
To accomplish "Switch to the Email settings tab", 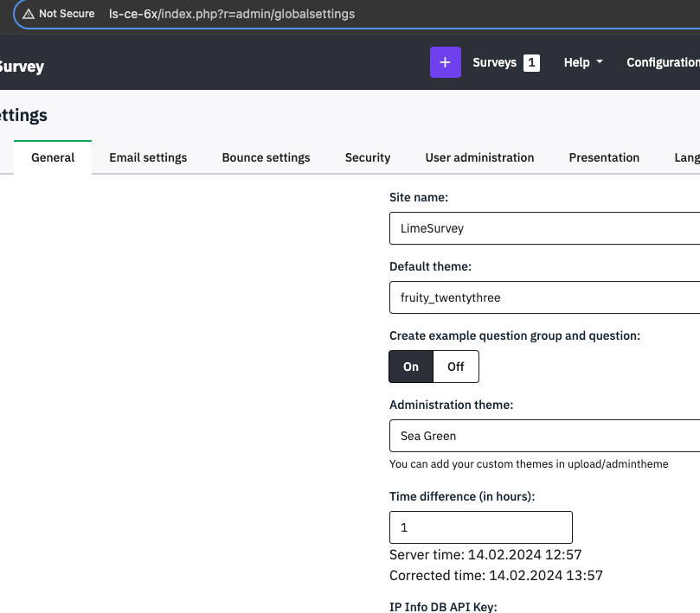I will pos(148,157).
